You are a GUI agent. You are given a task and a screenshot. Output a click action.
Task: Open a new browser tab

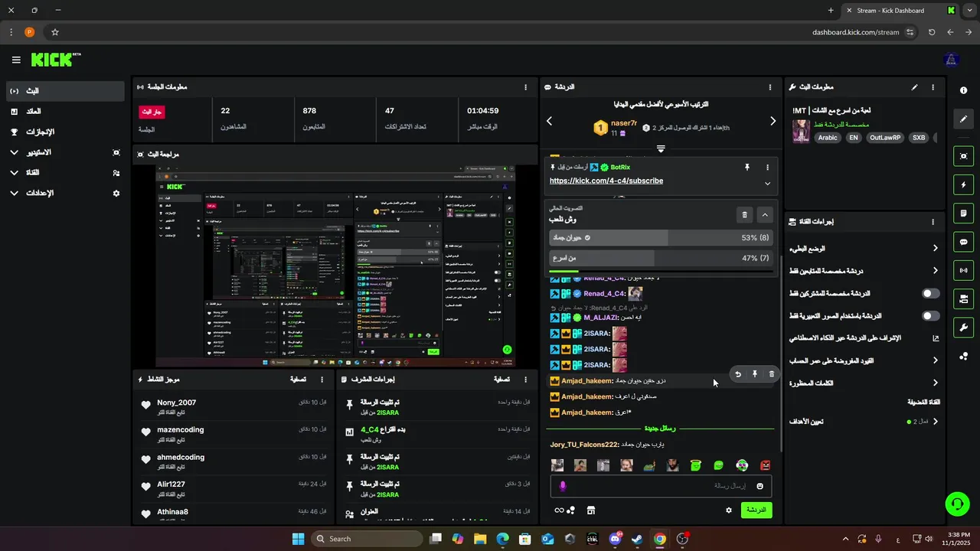point(831,11)
